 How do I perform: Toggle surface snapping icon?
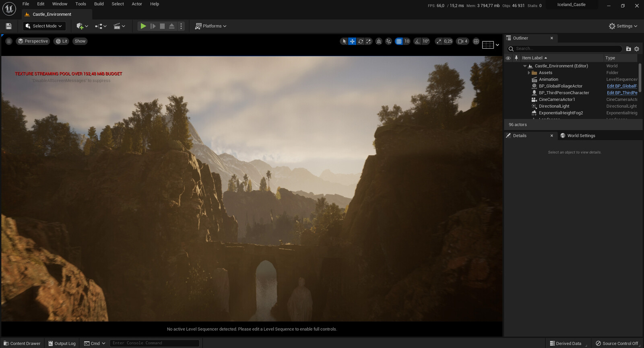[x=388, y=41]
